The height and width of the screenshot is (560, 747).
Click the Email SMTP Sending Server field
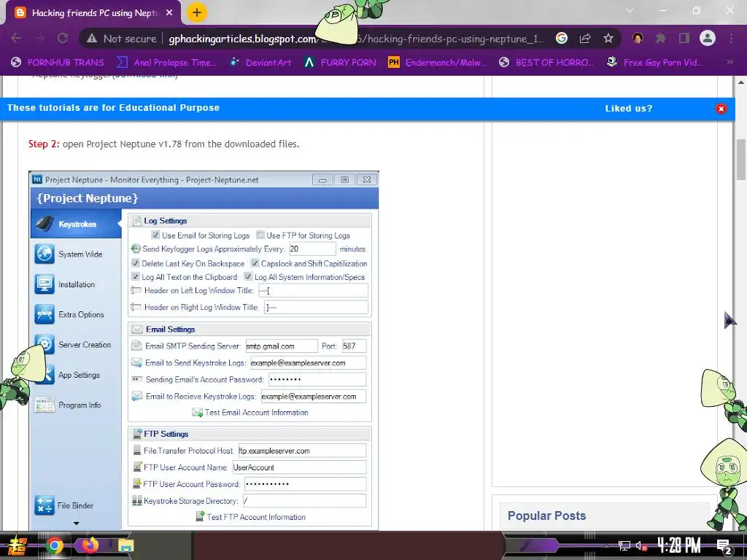[x=281, y=346]
